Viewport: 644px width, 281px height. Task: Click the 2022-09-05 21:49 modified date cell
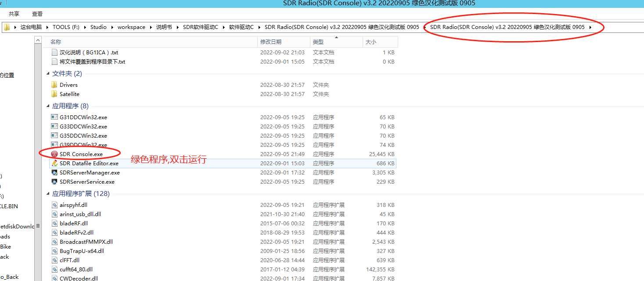(282, 154)
